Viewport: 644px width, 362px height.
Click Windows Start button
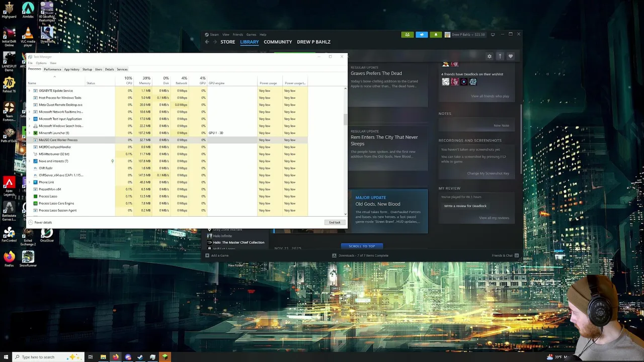coord(5,357)
